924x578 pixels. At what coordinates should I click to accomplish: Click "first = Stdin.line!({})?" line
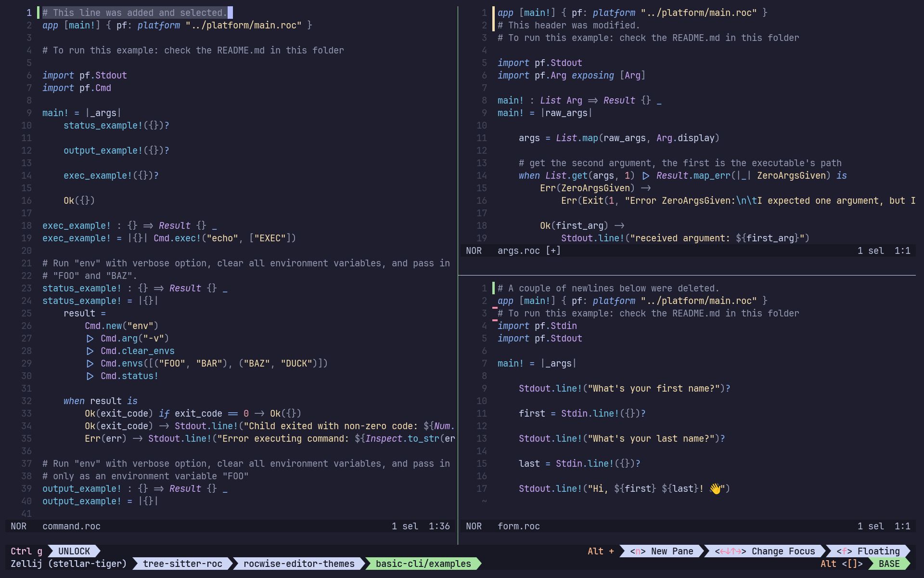582,413
